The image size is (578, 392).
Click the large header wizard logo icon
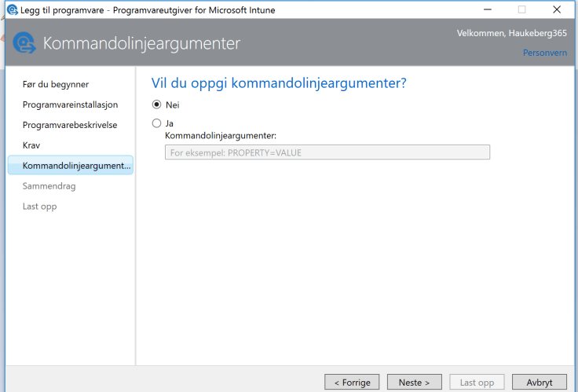[24, 42]
